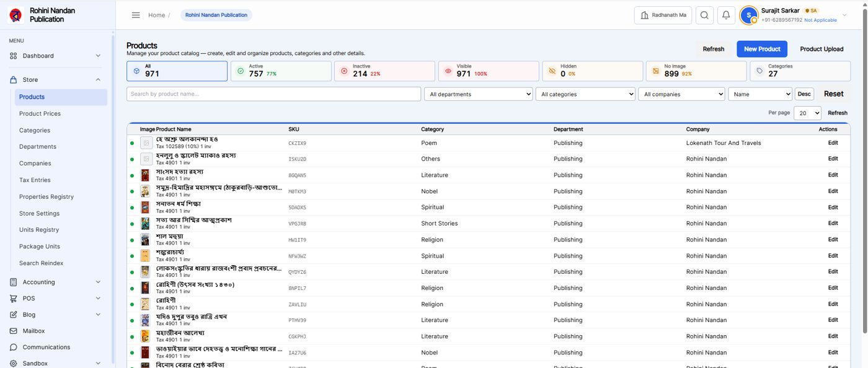The image size is (868, 368).
Task: Click the cross icon on Inactive card
Action: (x=344, y=71)
